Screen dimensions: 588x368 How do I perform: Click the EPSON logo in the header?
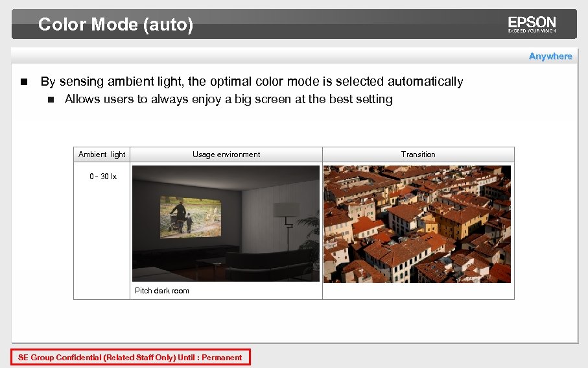[x=532, y=25]
